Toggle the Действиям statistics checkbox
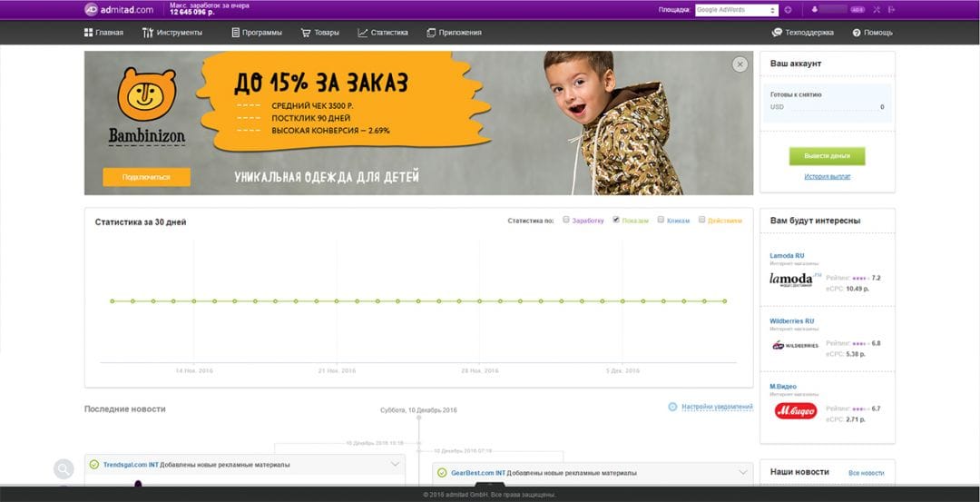Image resolution: width=980 pixels, height=502 pixels. (x=701, y=220)
